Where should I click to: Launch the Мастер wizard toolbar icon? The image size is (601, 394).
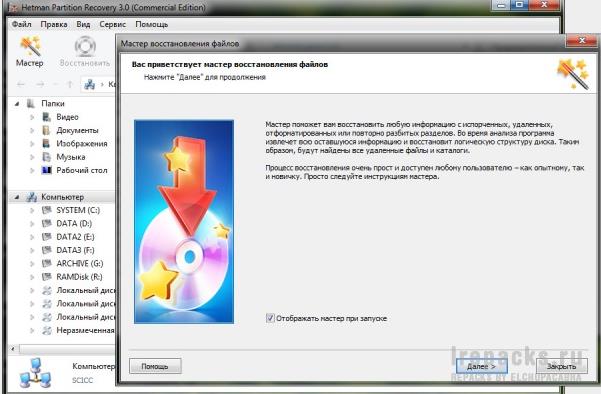pyautogui.click(x=31, y=51)
